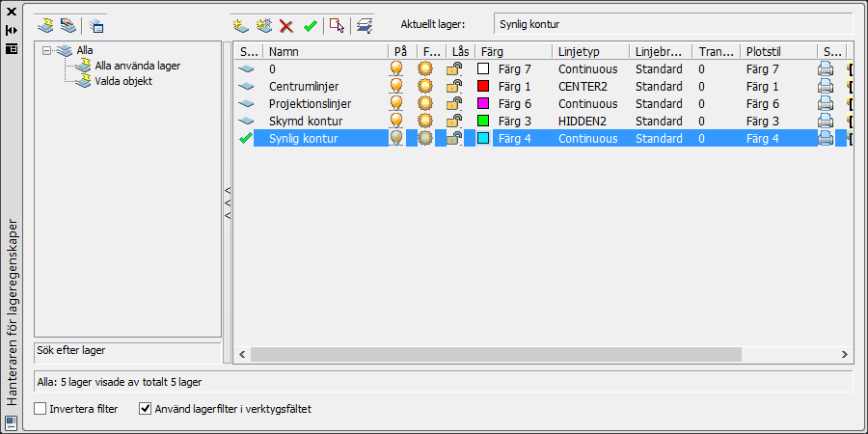Lock layer 0 with padlock icon
Image resolution: width=868 pixels, height=434 pixels.
[x=454, y=69]
